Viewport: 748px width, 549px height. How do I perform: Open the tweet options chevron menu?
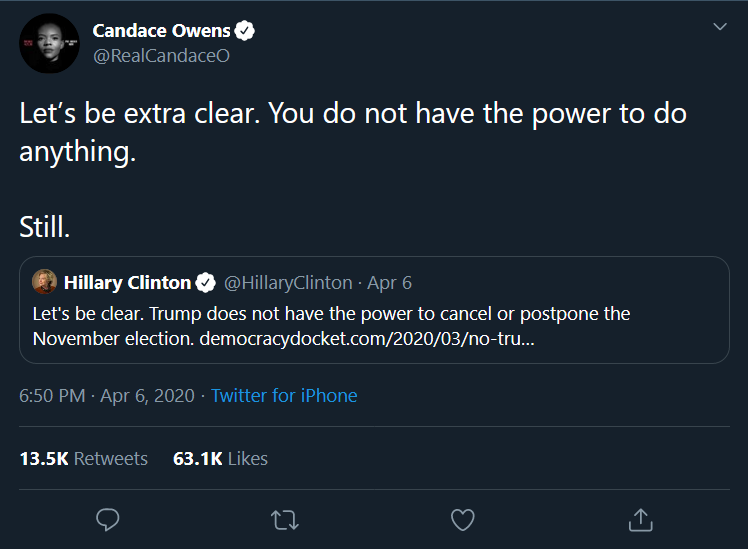click(x=719, y=27)
